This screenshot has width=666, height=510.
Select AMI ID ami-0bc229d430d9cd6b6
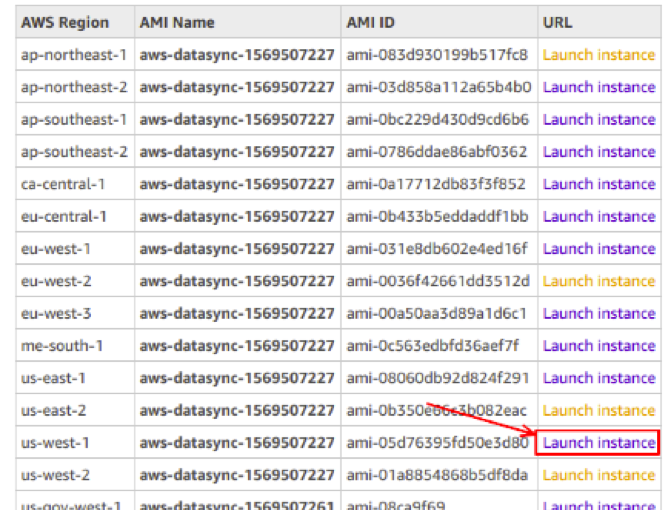click(437, 119)
